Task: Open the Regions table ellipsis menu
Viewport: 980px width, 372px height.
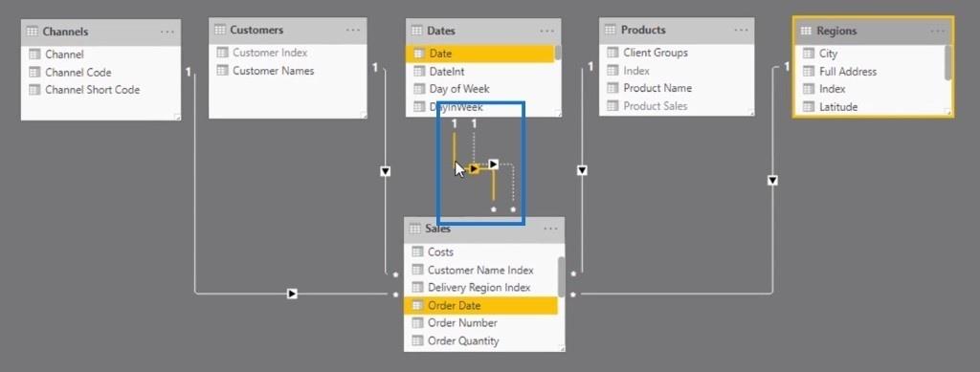Action: click(x=938, y=31)
